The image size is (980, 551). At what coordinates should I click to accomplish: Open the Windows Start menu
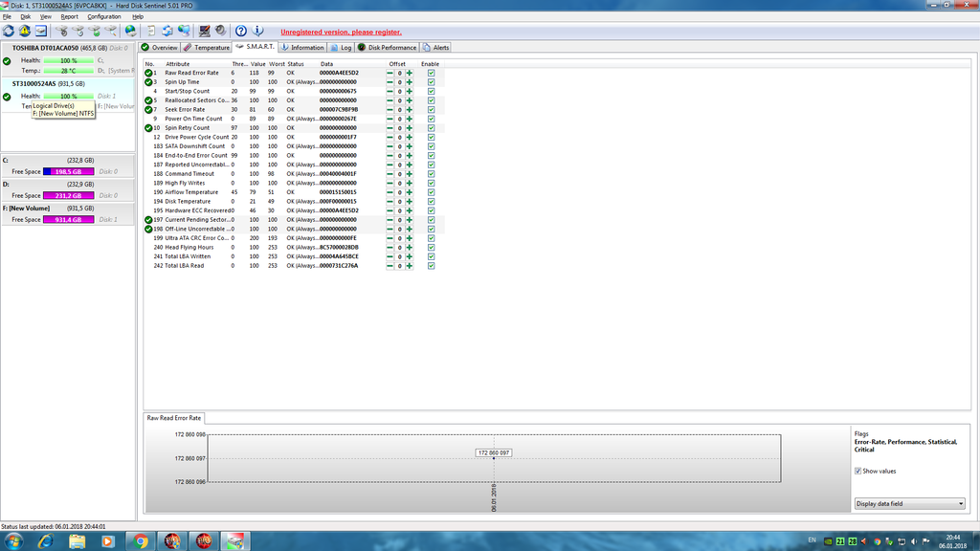13,541
